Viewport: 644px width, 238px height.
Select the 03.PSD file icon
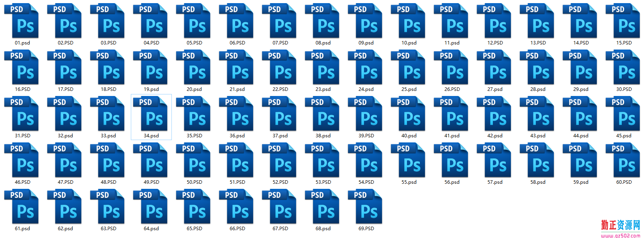(x=107, y=21)
